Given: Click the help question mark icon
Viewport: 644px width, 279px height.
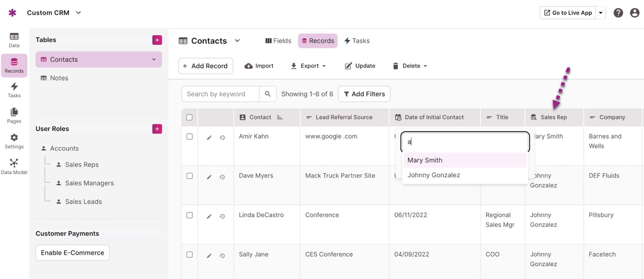Looking at the screenshot, I should click(618, 13).
